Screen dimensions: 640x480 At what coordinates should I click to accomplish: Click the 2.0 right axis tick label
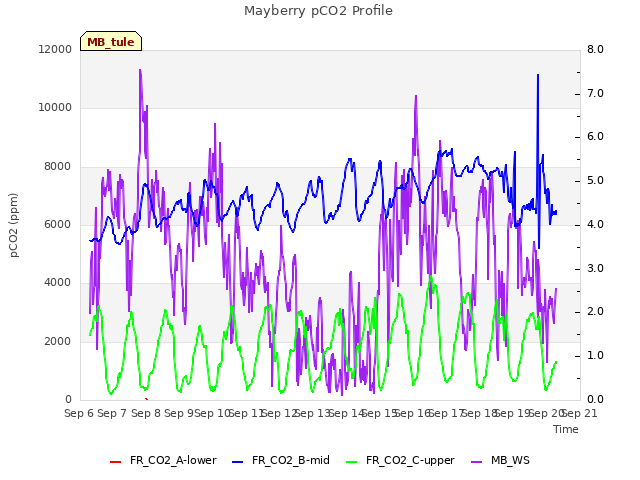point(595,312)
